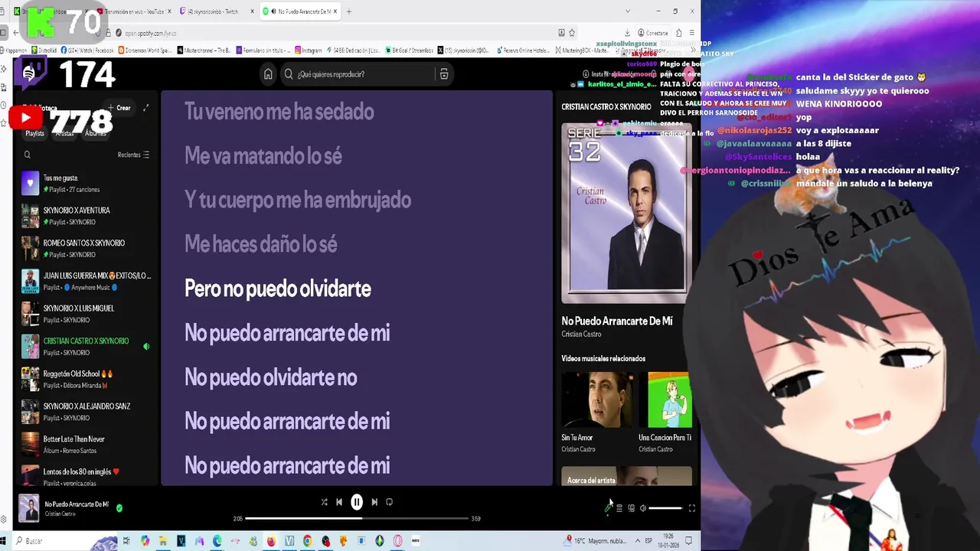
Task: Go to Spotify home
Action: pos(268,74)
